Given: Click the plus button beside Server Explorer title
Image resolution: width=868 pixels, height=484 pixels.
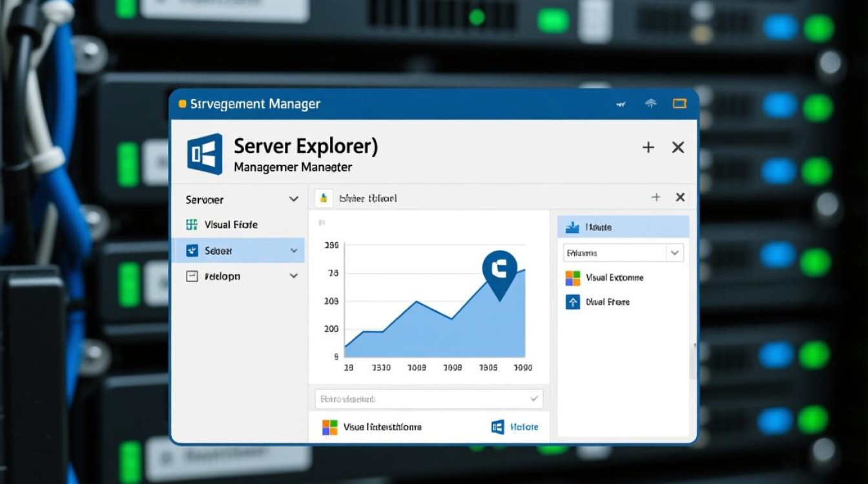Looking at the screenshot, I should [648, 148].
